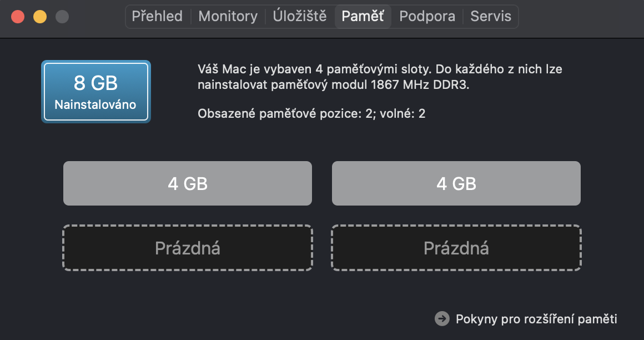This screenshot has width=644, height=340.
Task: Open the Pokyny pro rozšíření paměti link
Action: [x=536, y=319]
